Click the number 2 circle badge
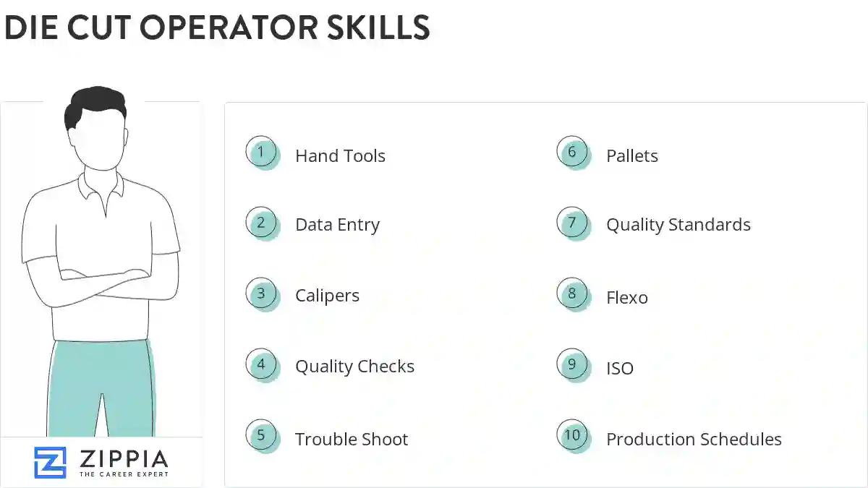Image resolution: width=868 pixels, height=488 pixels. point(261,223)
